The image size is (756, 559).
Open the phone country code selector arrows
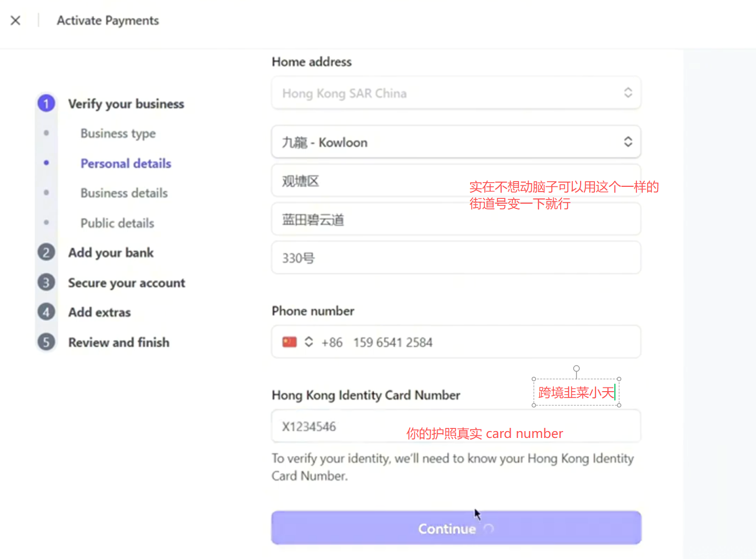coord(309,342)
